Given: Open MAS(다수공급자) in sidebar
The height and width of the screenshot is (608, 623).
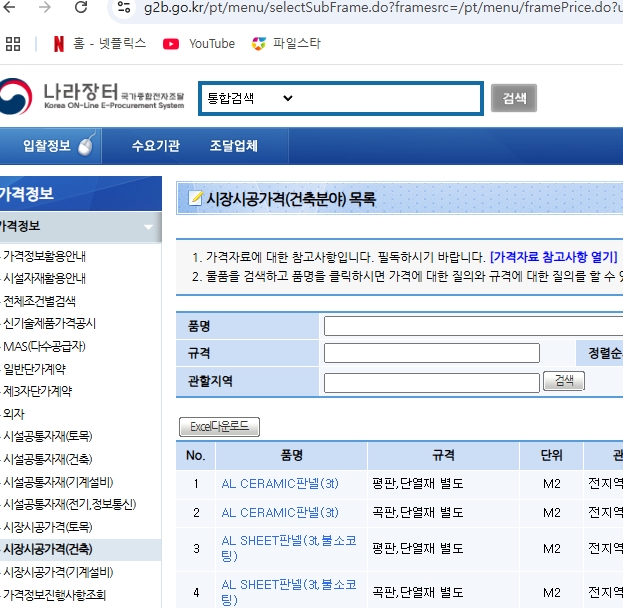Looking at the screenshot, I should pyautogui.click(x=44, y=346).
